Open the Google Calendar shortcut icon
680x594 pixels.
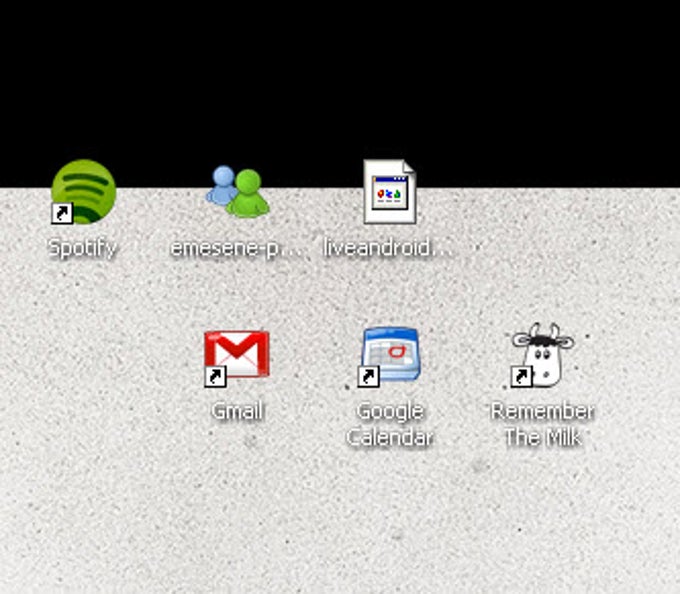click(x=389, y=357)
